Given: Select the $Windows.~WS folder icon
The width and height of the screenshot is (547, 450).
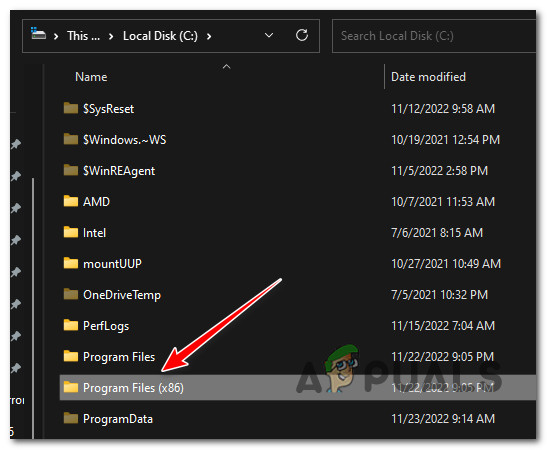Looking at the screenshot, I should (71, 139).
